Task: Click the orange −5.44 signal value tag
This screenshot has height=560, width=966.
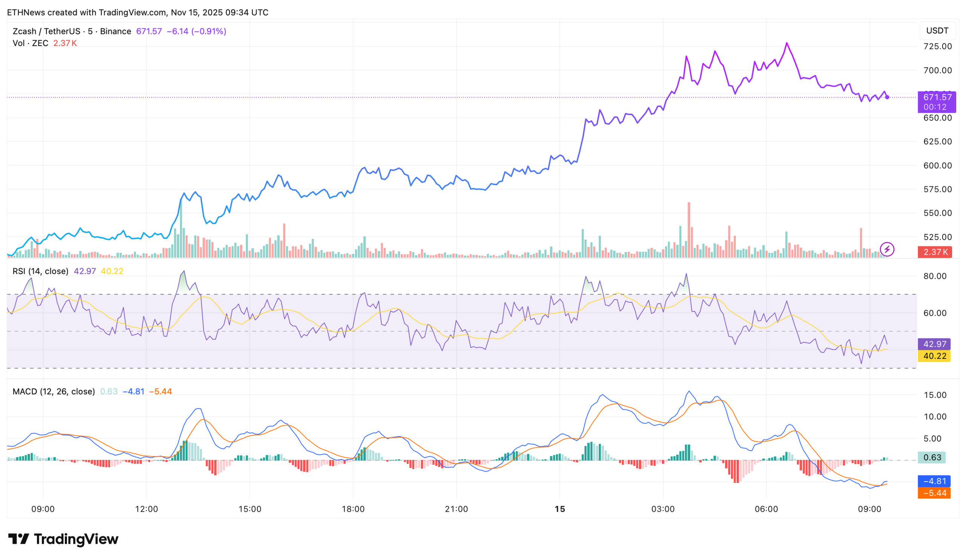Action: 934,493
